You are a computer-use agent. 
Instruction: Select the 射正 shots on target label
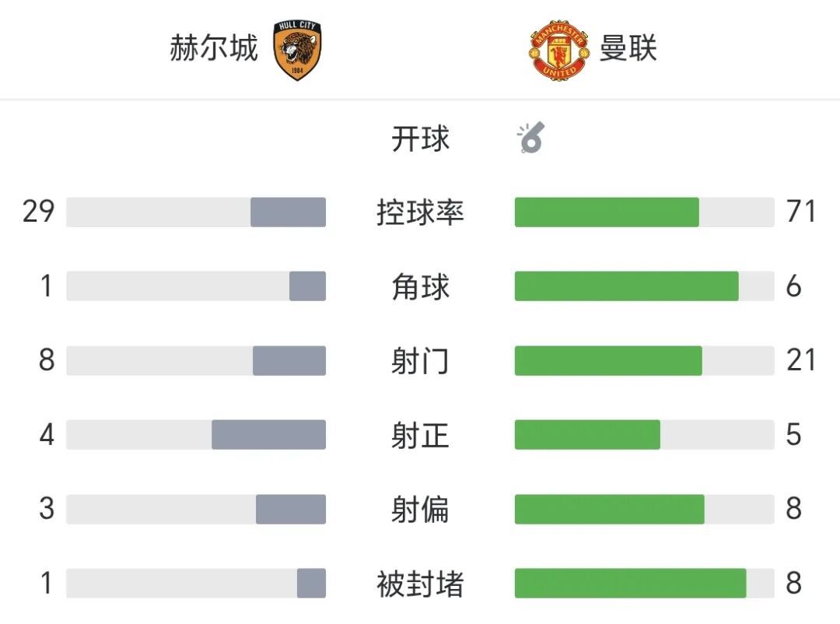click(421, 435)
